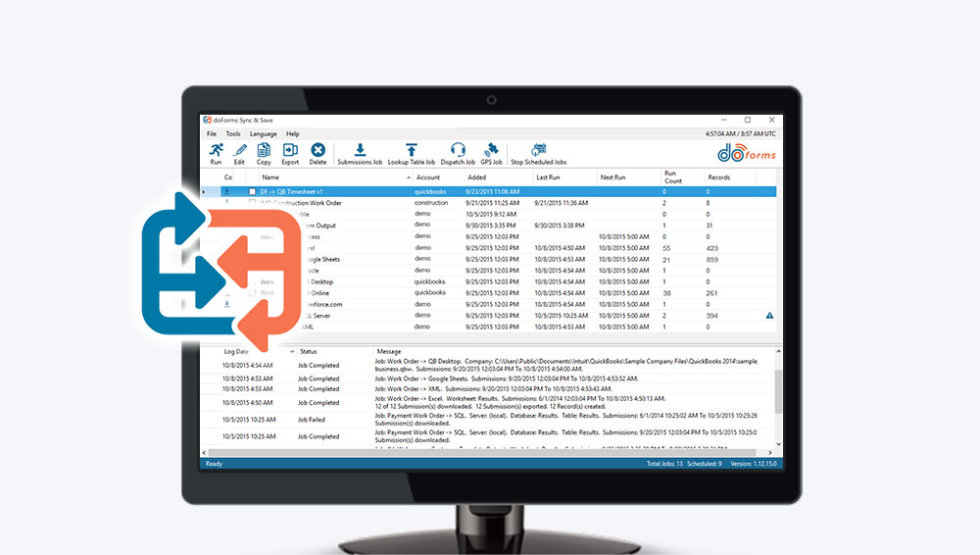This screenshot has height=555, width=980.
Task: Click the warning triangle in SQL Server row
Action: (x=769, y=316)
